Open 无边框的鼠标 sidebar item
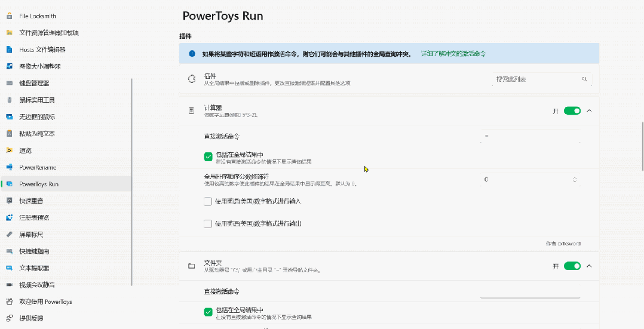This screenshot has height=329, width=644. [66, 117]
